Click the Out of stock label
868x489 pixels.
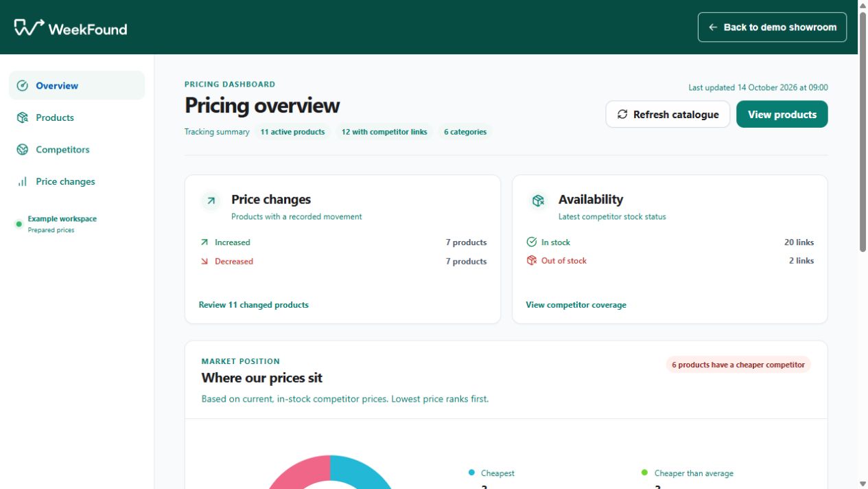click(564, 261)
